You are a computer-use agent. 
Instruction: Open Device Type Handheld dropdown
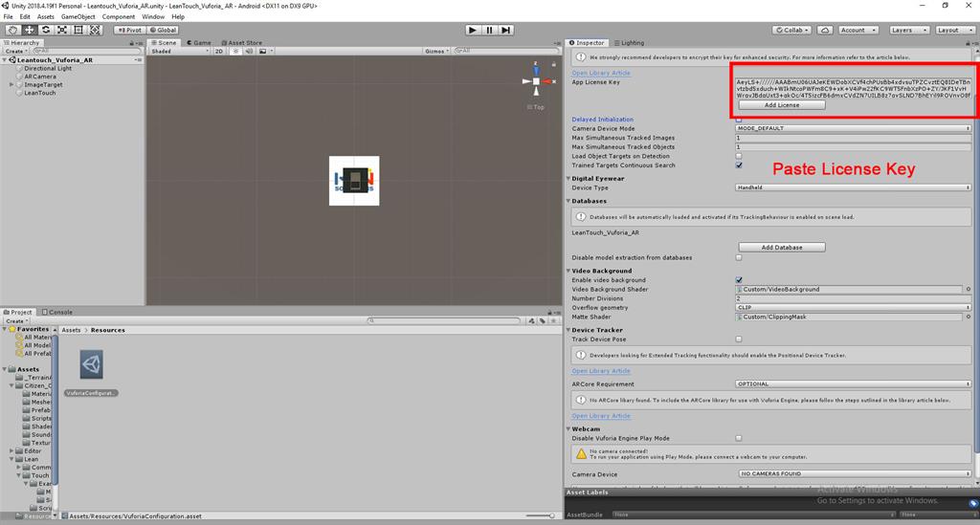[x=853, y=187]
